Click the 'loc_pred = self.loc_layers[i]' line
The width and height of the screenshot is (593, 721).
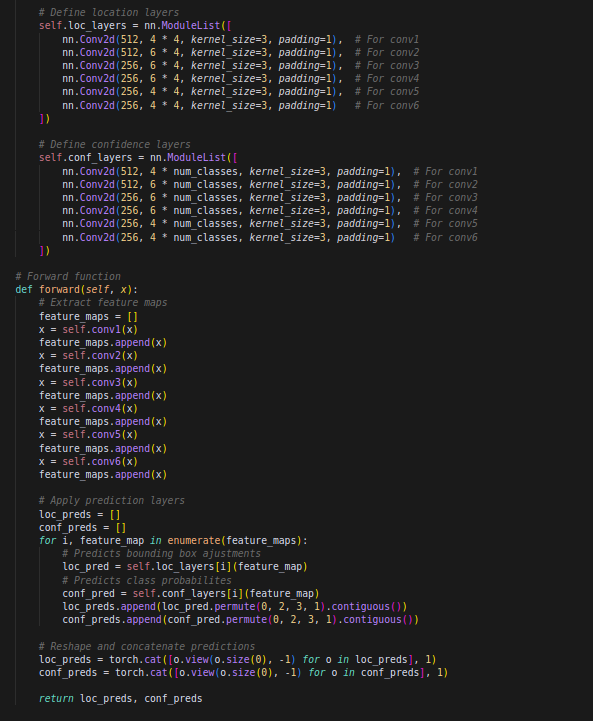(x=185, y=566)
